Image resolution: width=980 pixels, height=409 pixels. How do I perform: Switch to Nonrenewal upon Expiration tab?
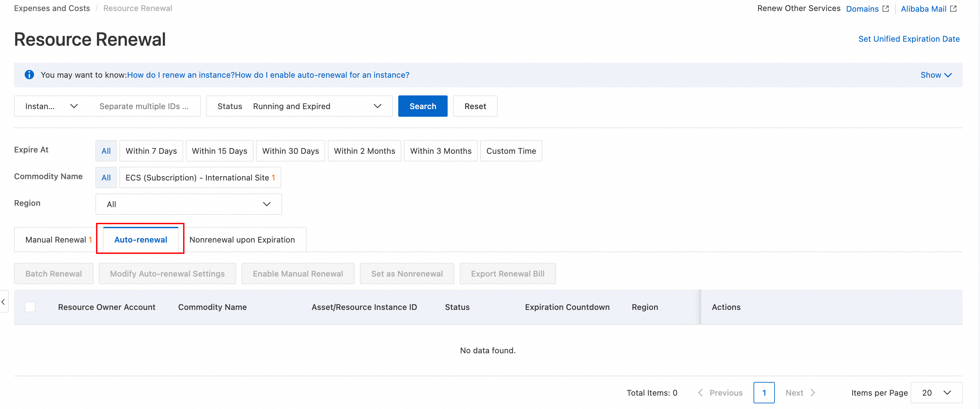click(x=242, y=240)
